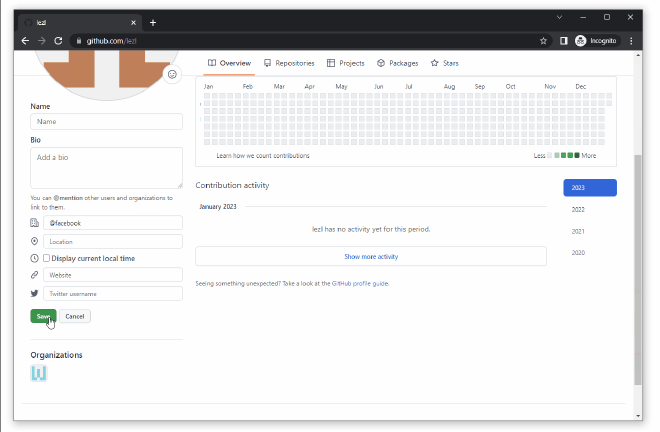The height and width of the screenshot is (432, 660).
Task: Open Learn how we count contributions link
Action: point(263,156)
